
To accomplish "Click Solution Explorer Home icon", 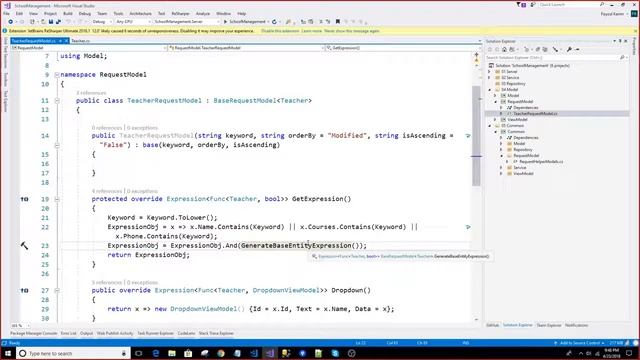I will tap(504, 49).
